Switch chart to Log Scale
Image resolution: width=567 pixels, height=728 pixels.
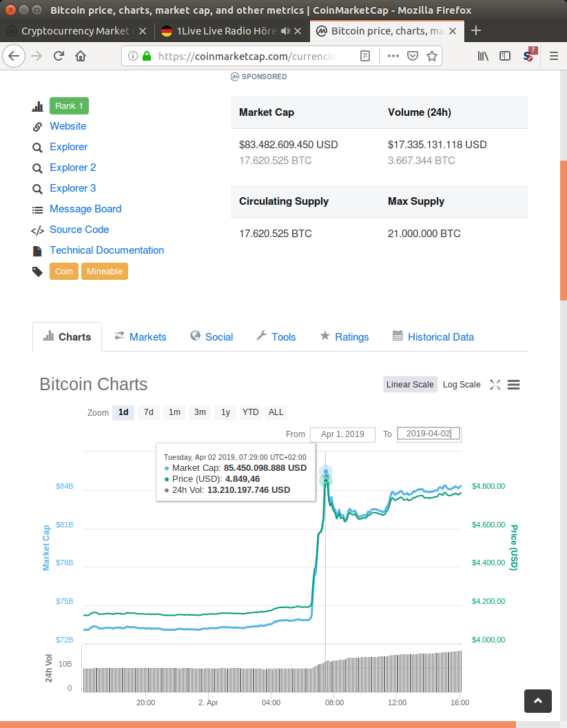[x=462, y=385]
